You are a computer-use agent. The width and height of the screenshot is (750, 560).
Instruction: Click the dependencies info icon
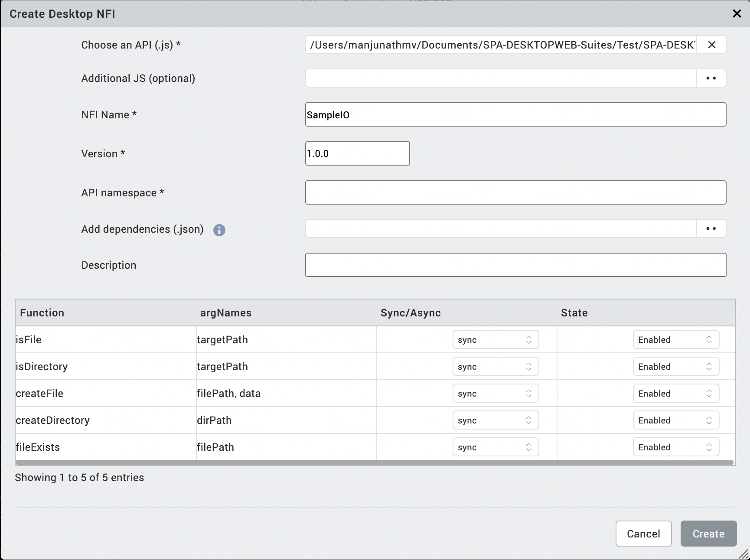[x=219, y=230]
